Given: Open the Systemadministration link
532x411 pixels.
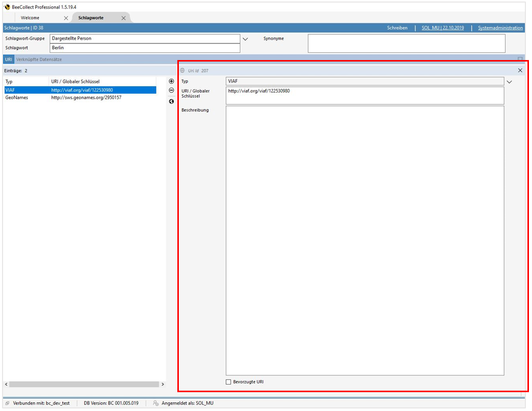Looking at the screenshot, I should click(x=500, y=28).
